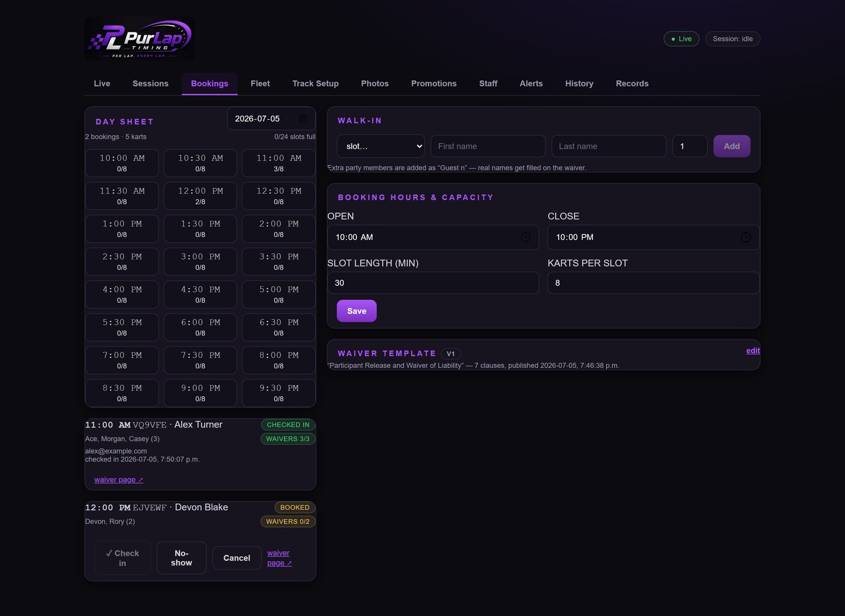Image resolution: width=845 pixels, height=616 pixels.
Task: Click the clock icon in CLOSE field
Action: point(746,238)
